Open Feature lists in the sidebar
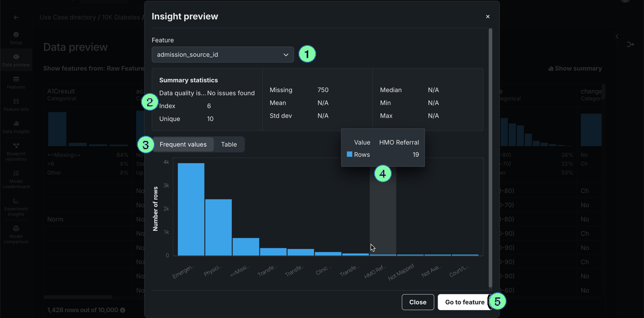 (x=16, y=105)
